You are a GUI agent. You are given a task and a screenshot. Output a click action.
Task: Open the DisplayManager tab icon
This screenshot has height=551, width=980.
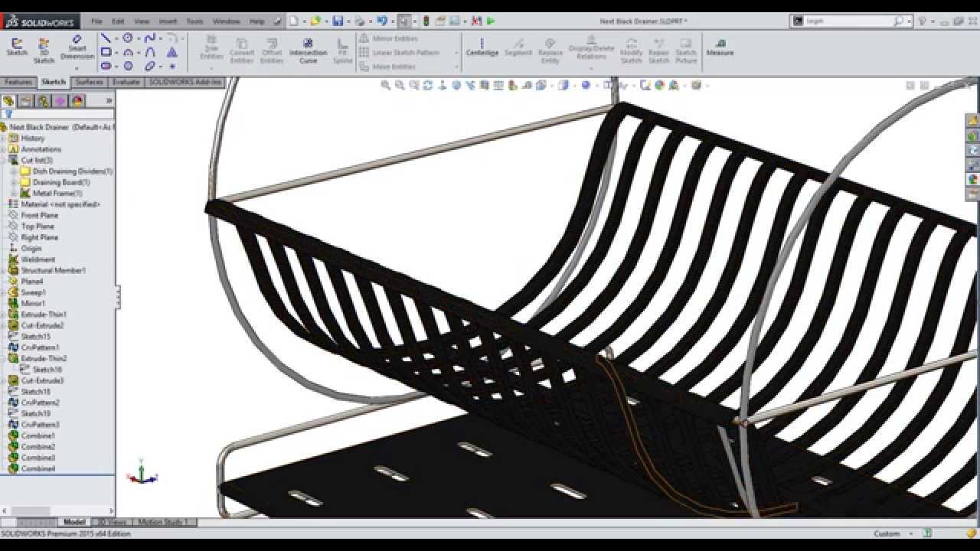(77, 101)
